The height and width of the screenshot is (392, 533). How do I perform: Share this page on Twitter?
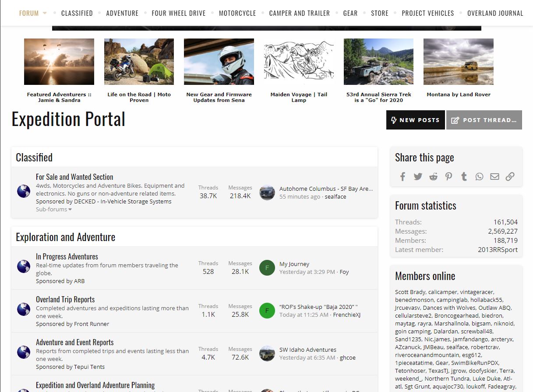[418, 176]
